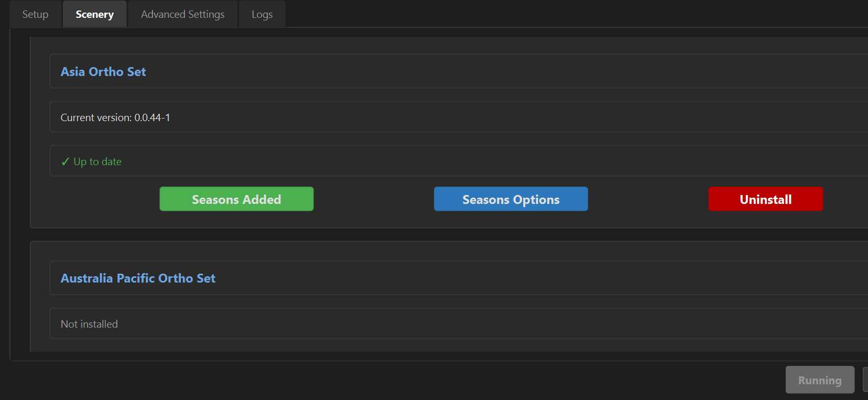The image size is (868, 400).
Task: Open the Logs tab
Action: click(x=262, y=14)
